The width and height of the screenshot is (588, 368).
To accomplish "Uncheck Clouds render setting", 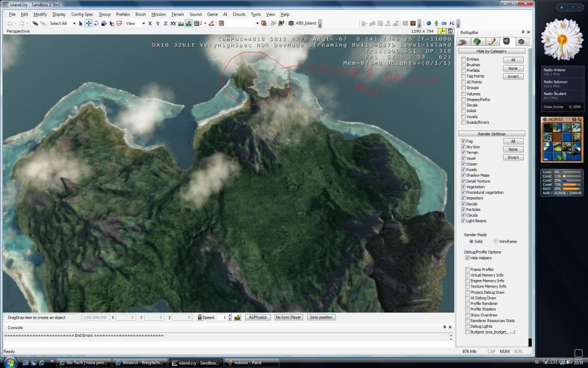I will click(463, 215).
